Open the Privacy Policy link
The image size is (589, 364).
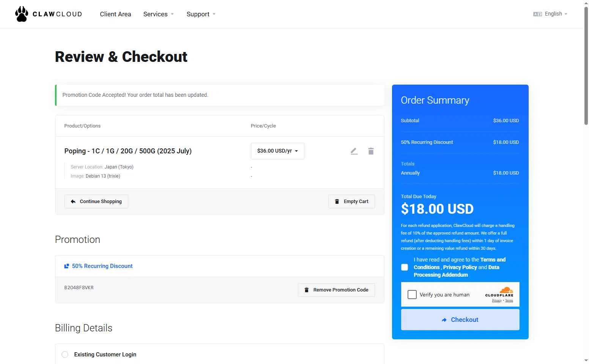coord(460,267)
